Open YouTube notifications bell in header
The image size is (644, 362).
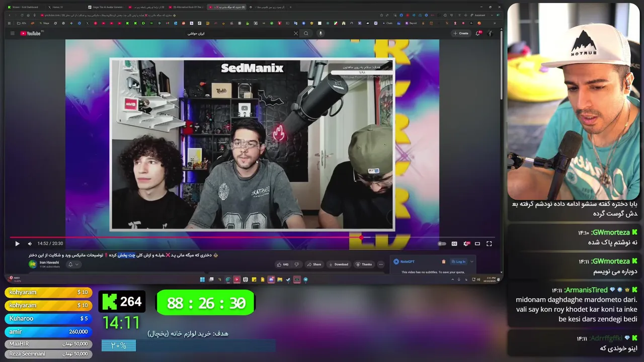click(478, 33)
